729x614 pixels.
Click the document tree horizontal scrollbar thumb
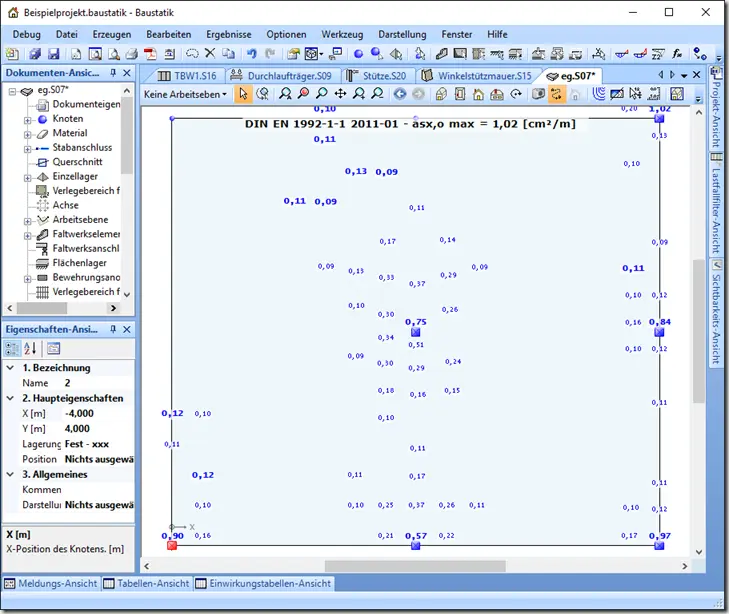coord(42,308)
